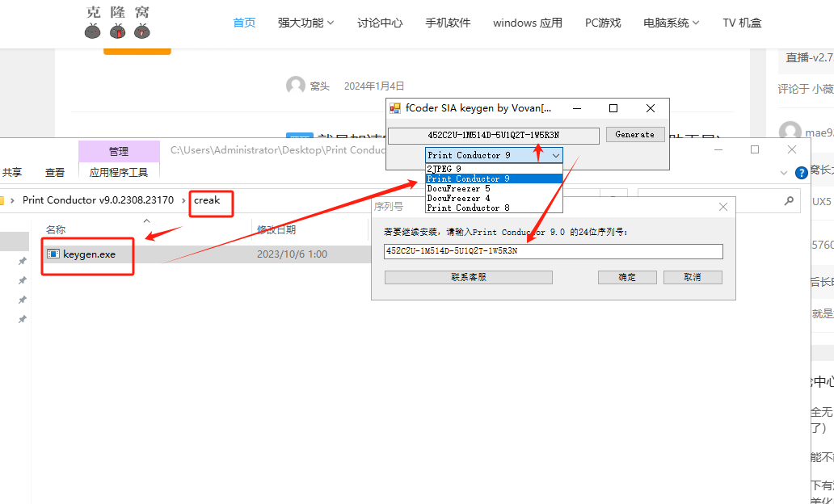Image resolution: width=834 pixels, height=504 pixels.
Task: Select windows 应用 in the nav bar
Action: point(528,23)
